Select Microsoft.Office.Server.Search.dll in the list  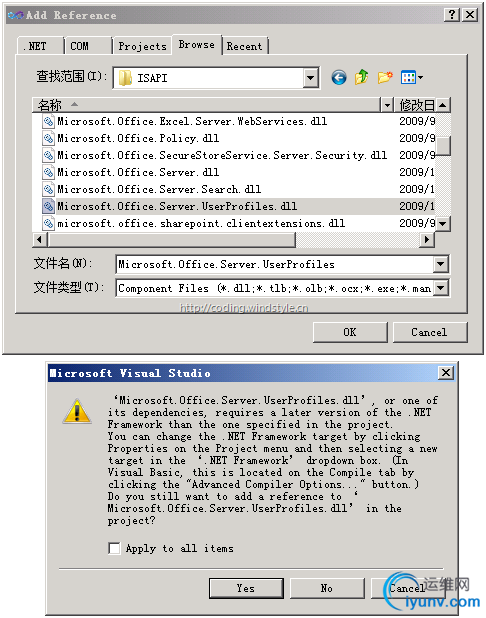[159, 189]
